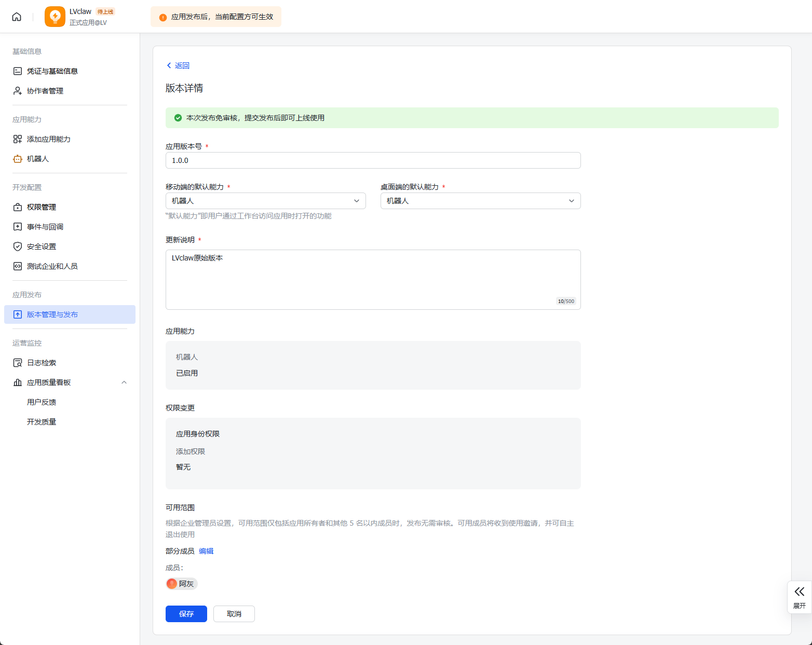Screen dimensions: 812x645
Task: Click the events and callbacks icon
Action: tap(18, 227)
